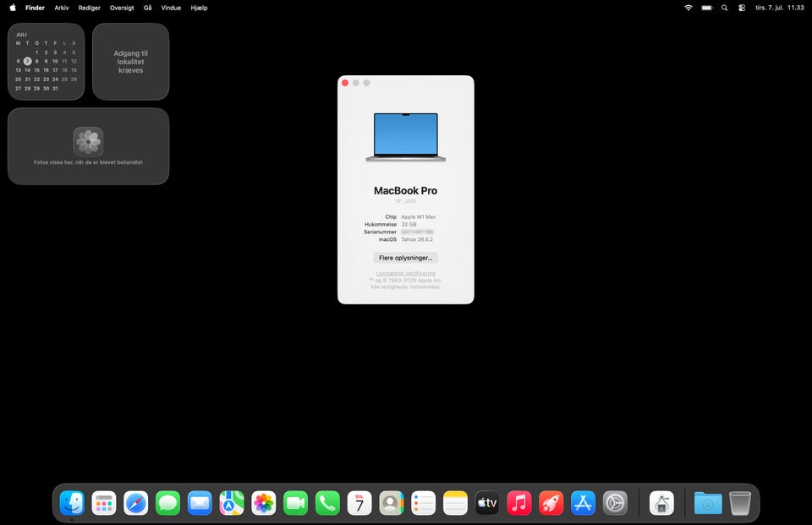Open the Trash in Dock
This screenshot has height=525, width=812.
[740, 503]
